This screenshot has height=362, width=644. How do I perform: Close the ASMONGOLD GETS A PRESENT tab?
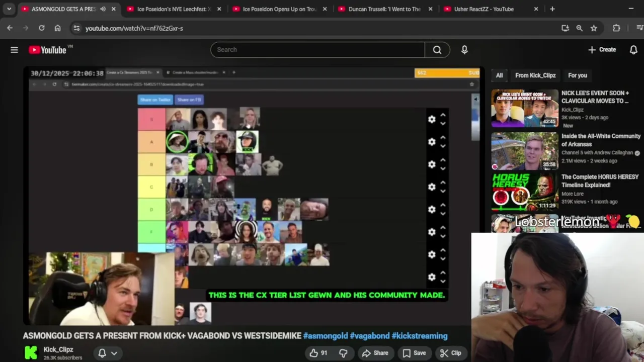[x=114, y=9]
